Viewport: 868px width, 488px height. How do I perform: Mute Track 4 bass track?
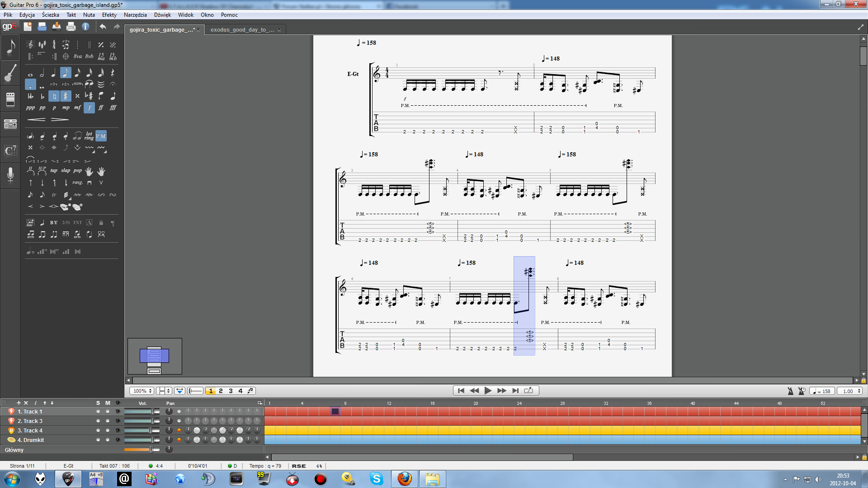(x=108, y=431)
